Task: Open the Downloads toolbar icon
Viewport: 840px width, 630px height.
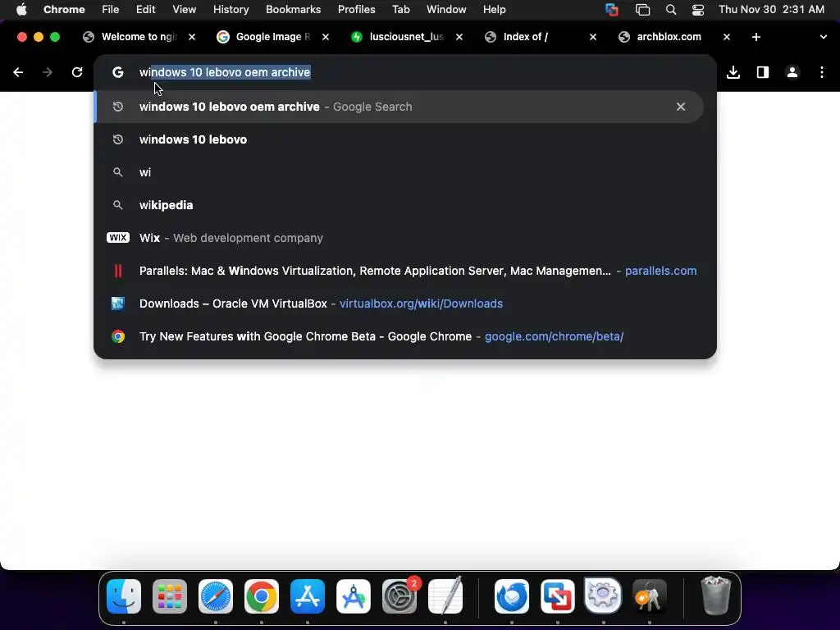Action: 733,72
